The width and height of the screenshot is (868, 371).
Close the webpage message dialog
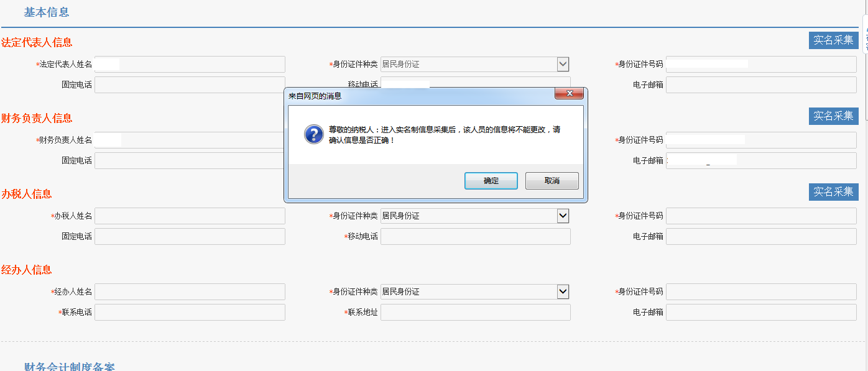tap(570, 93)
